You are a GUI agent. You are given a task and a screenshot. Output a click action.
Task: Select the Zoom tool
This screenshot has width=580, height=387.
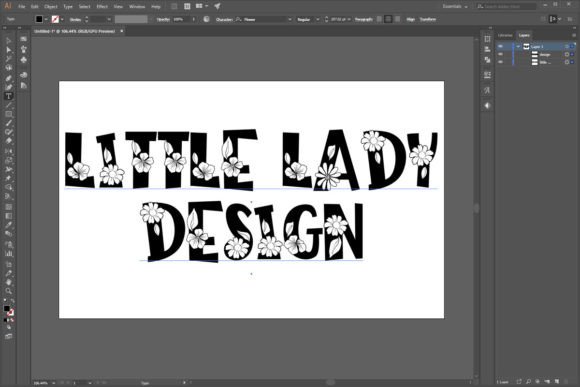(x=8, y=291)
